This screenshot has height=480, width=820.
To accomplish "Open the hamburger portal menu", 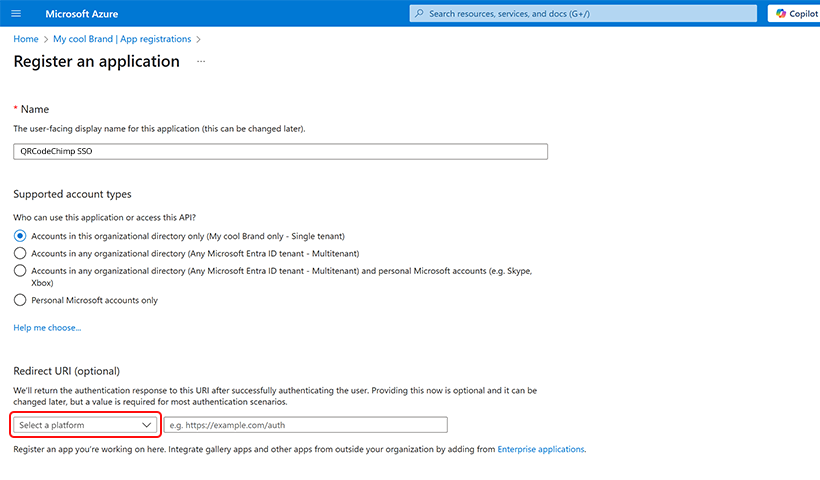I will pos(16,14).
